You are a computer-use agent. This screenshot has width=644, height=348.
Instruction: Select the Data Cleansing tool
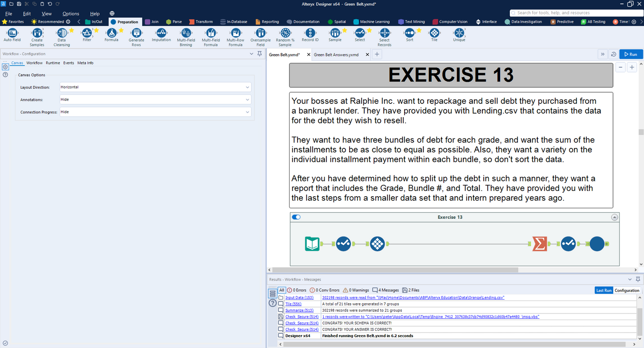[x=62, y=37]
